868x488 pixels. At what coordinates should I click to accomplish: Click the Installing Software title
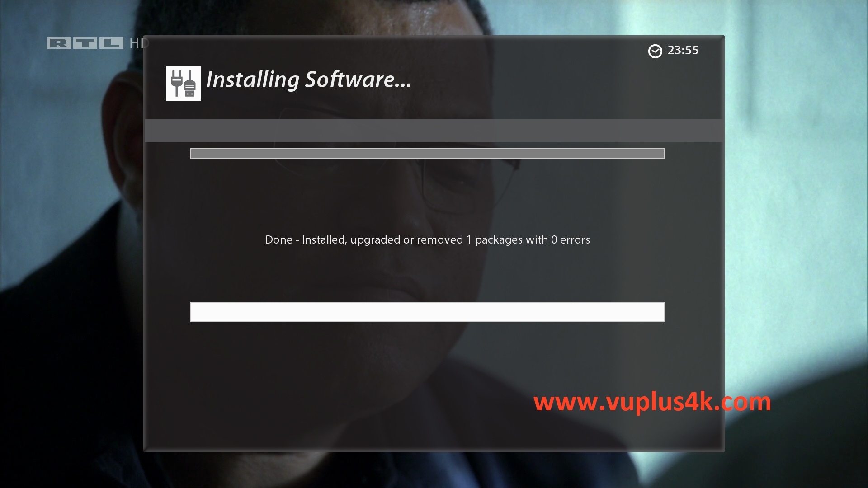[309, 80]
